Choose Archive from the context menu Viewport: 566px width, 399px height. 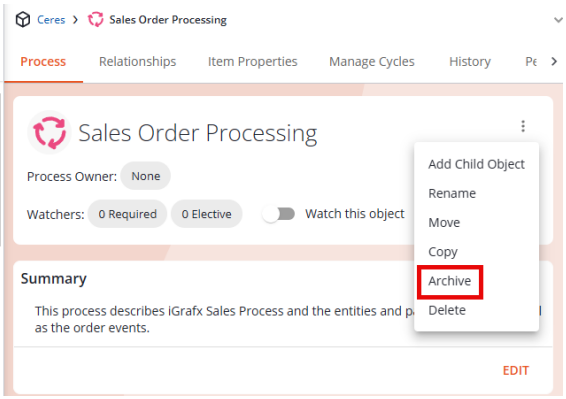(449, 281)
